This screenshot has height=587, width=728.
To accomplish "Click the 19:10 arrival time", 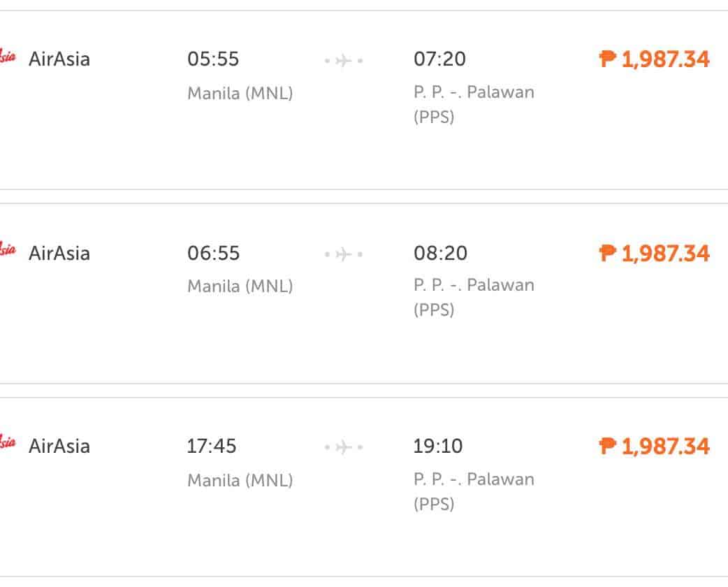I will point(438,447).
